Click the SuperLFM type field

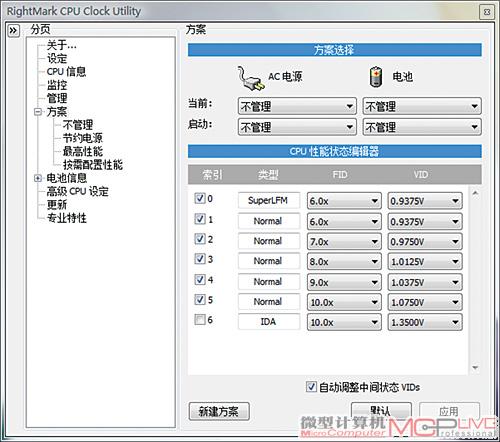tap(269, 200)
